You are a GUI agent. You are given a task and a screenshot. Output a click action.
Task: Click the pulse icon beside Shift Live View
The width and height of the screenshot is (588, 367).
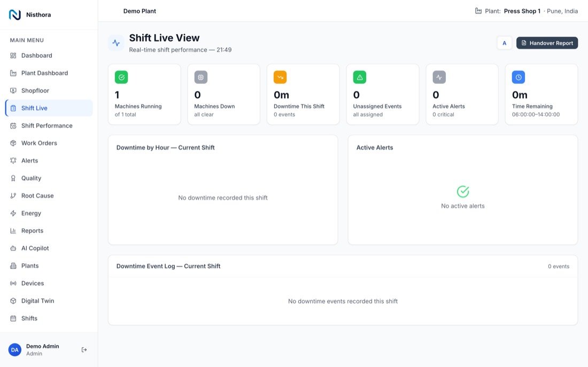116,43
